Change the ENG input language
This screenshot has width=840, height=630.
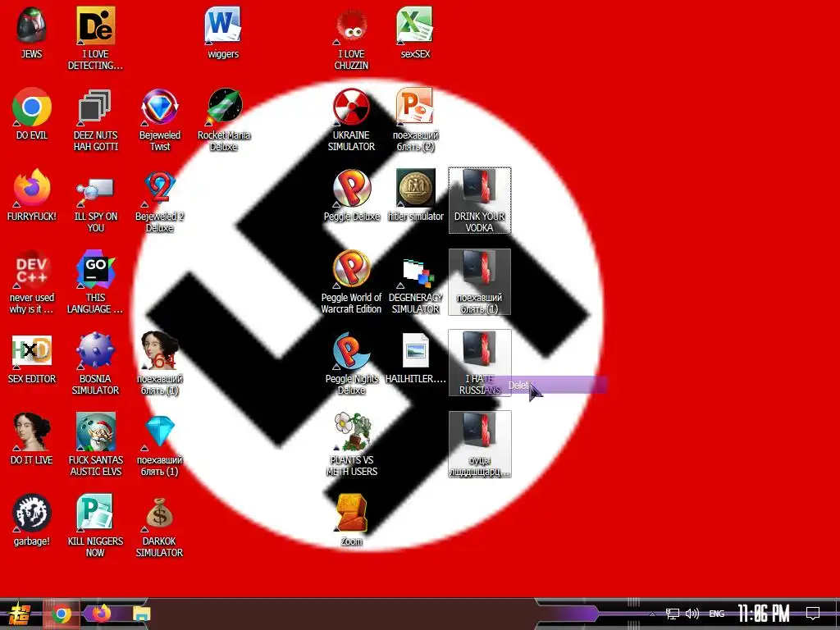tap(717, 614)
